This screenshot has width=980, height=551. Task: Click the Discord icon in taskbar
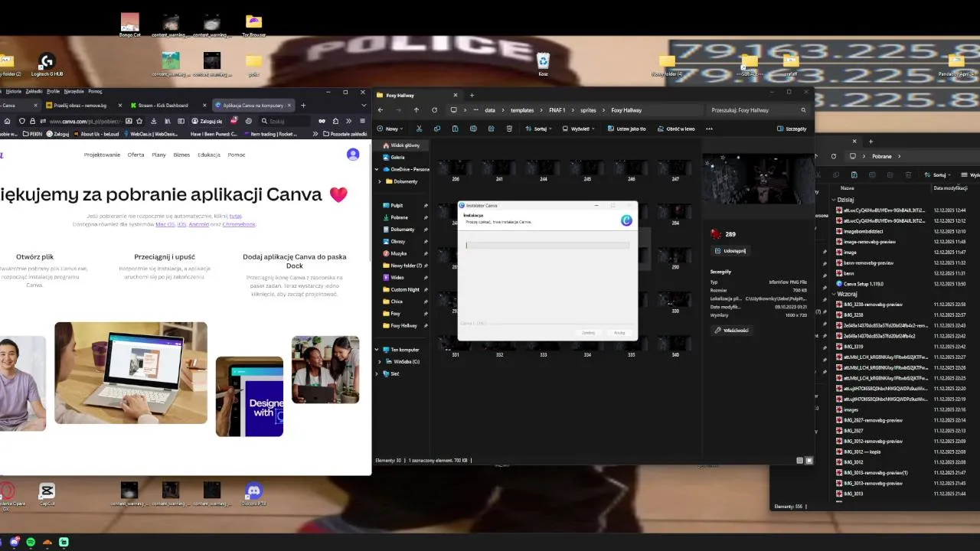click(15, 542)
